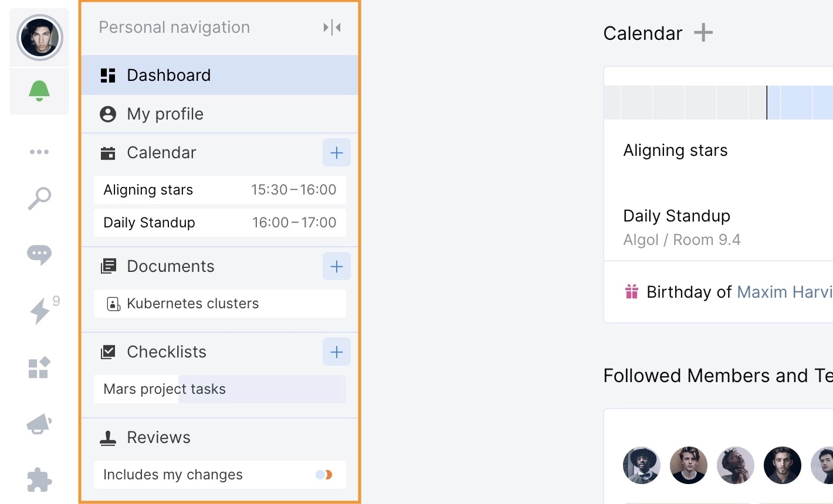Open the megaphone blog icon
Viewport: 833px width, 504px height.
tap(39, 424)
